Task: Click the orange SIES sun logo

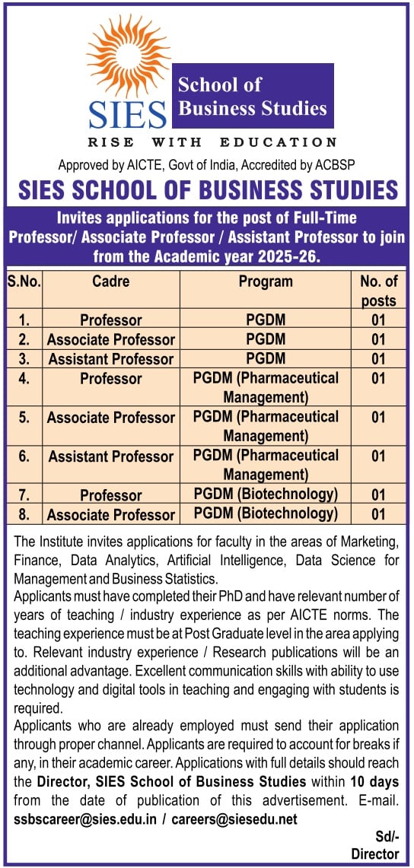Action: point(129,57)
